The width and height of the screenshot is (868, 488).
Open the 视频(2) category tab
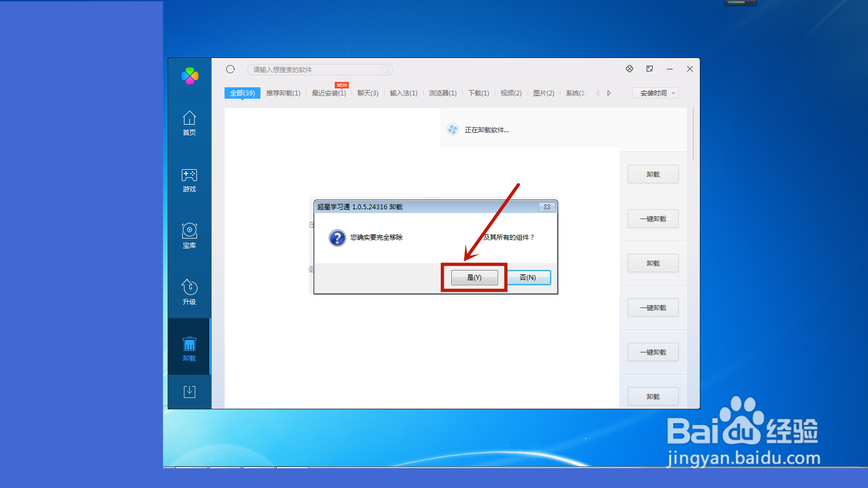[511, 93]
